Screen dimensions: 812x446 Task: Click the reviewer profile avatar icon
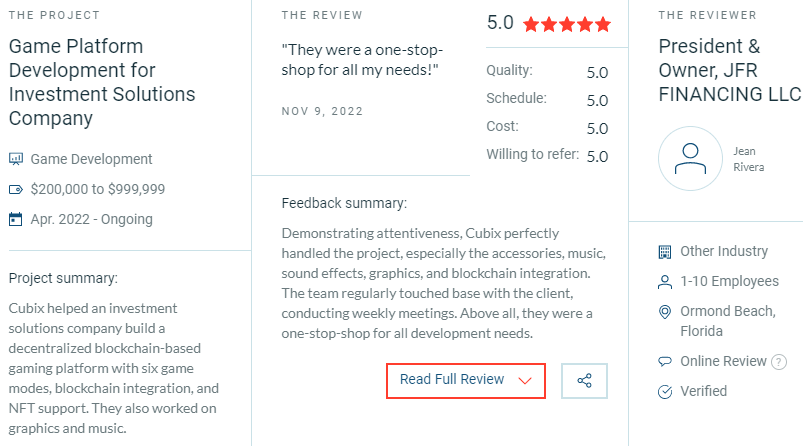pos(690,159)
